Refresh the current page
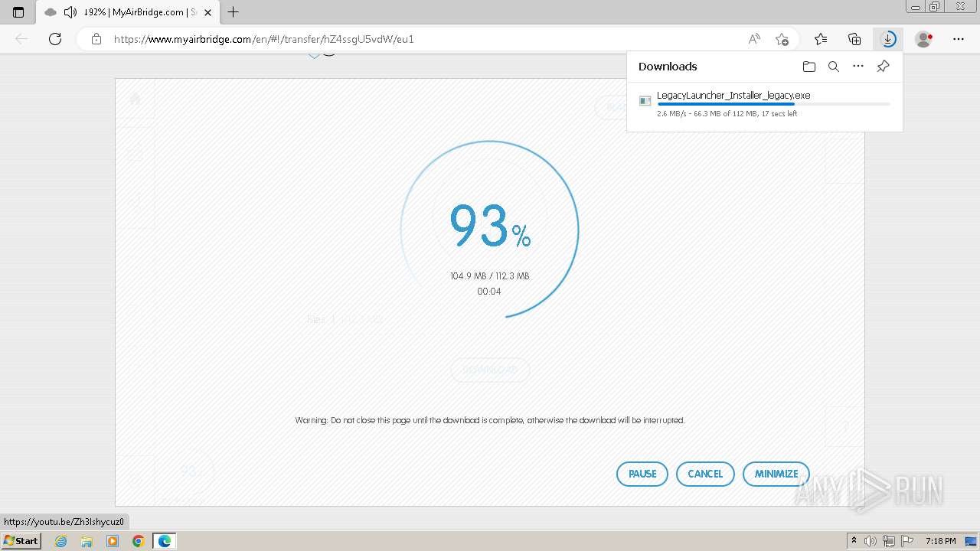Screen dimensions: 980x551 point(55,39)
